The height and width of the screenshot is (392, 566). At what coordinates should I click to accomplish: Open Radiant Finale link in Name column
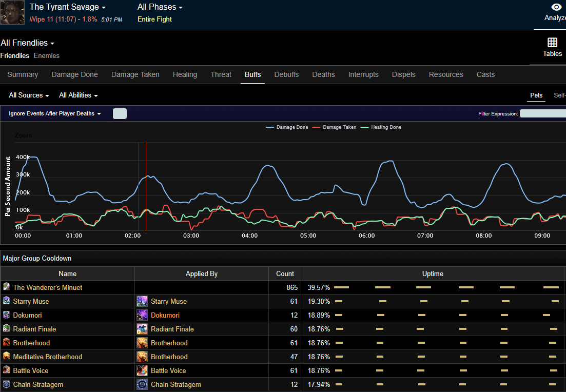[x=35, y=329]
